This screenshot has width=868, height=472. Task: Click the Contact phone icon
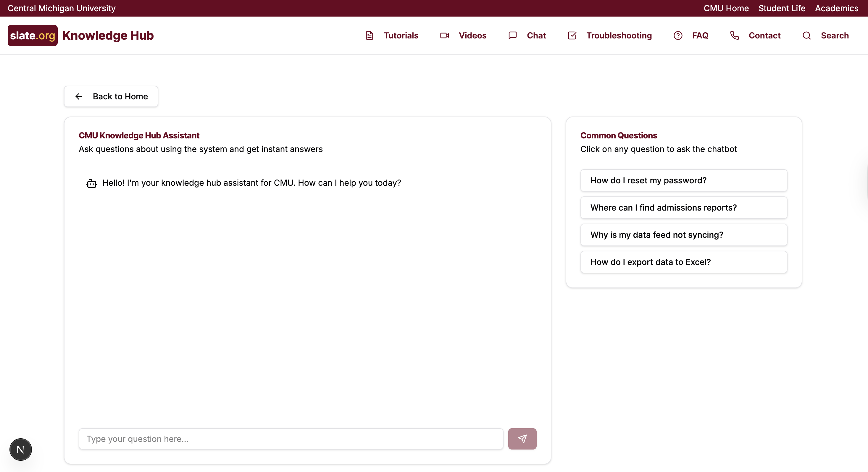[x=735, y=35]
